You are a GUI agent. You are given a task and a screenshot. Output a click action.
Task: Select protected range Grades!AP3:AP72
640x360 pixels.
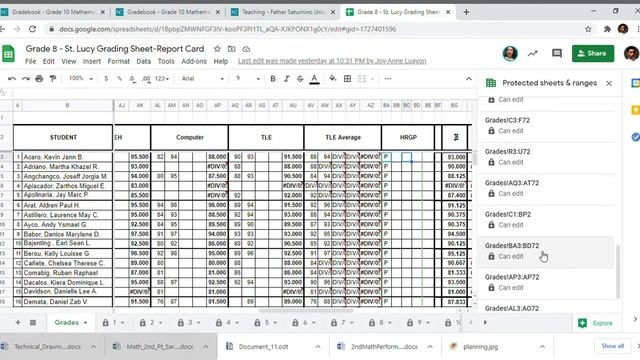[x=546, y=282]
